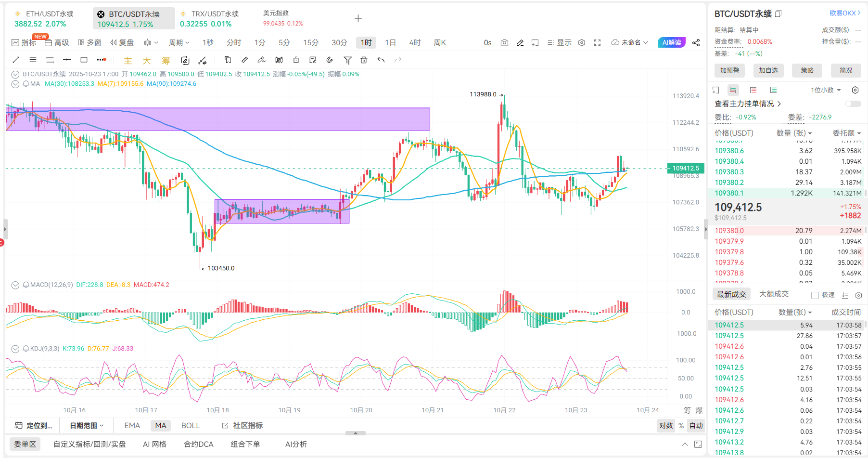Click the 加预警 button
This screenshot has height=458, width=868.
tap(729, 70)
